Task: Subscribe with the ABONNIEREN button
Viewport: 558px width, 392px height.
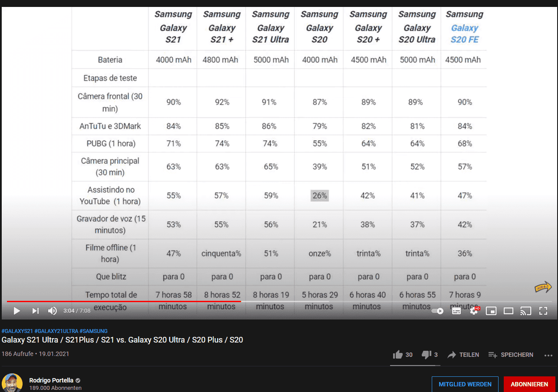Action: coord(529,384)
